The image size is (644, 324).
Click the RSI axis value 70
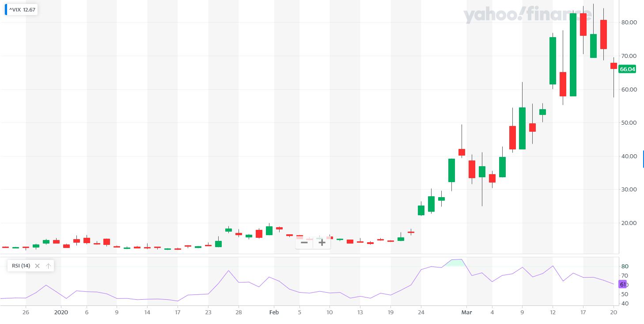coord(625,275)
